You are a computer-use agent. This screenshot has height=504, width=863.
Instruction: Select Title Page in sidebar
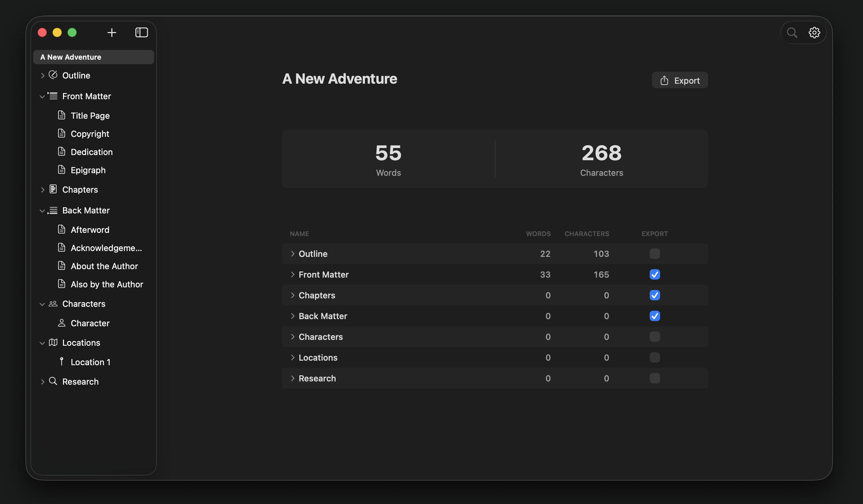90,116
